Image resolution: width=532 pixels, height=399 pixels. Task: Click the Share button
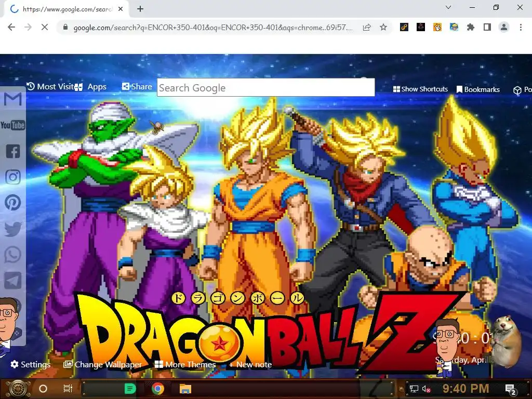click(137, 87)
